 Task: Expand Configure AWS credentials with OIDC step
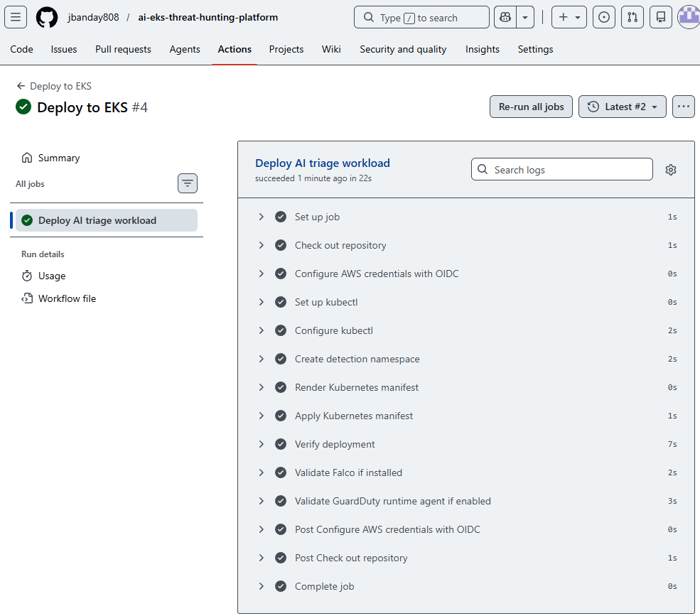(x=466, y=274)
